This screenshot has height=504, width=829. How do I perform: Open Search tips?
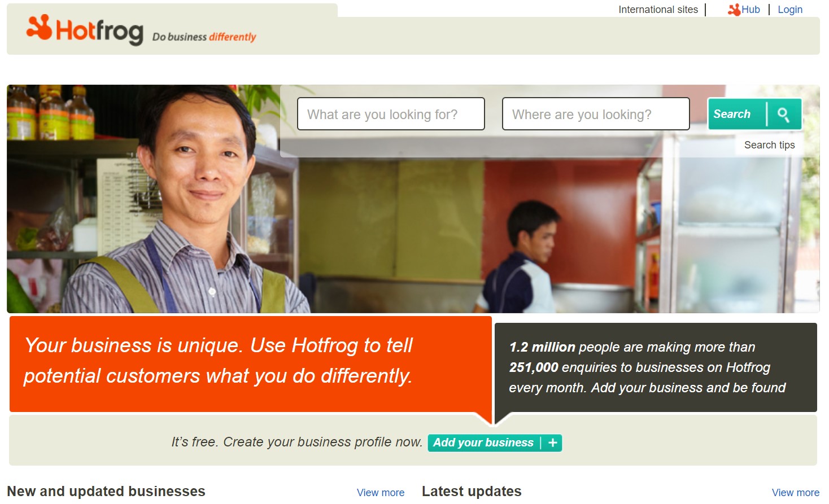pos(769,145)
